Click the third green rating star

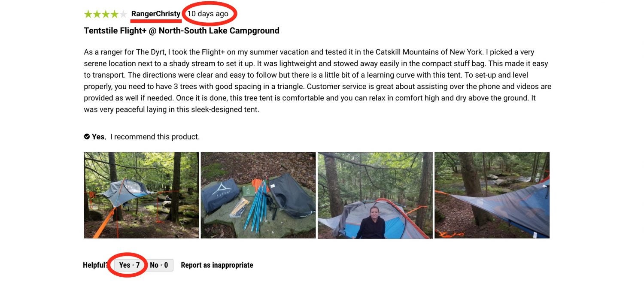pyautogui.click(x=106, y=14)
